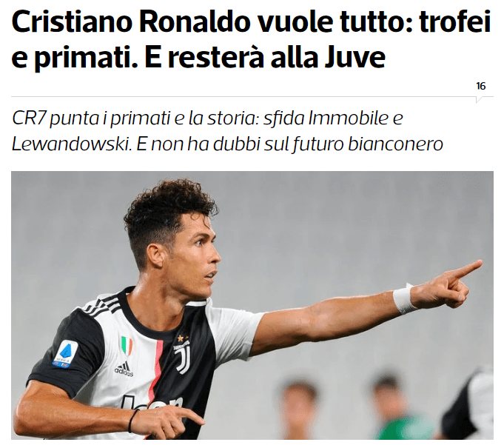Click the adidas shoulder stripes
Viewport: 504px width, 445px height.
(x=101, y=305)
